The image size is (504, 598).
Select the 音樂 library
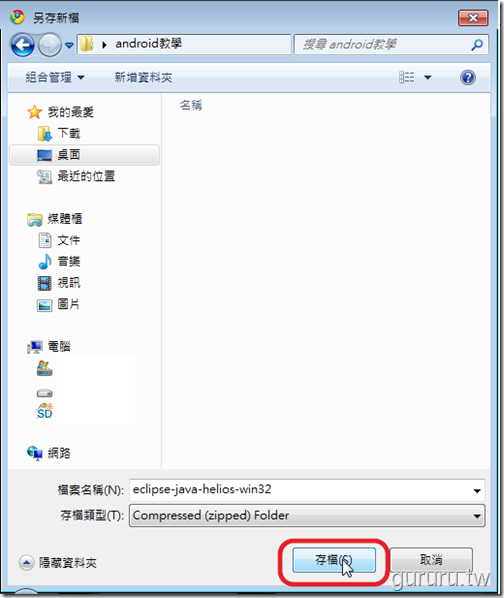[x=59, y=262]
